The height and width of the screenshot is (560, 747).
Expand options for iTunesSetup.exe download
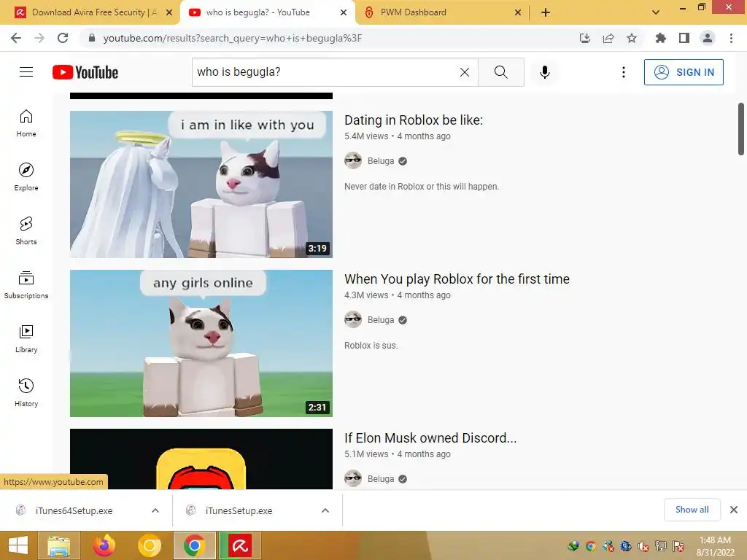pyautogui.click(x=325, y=510)
